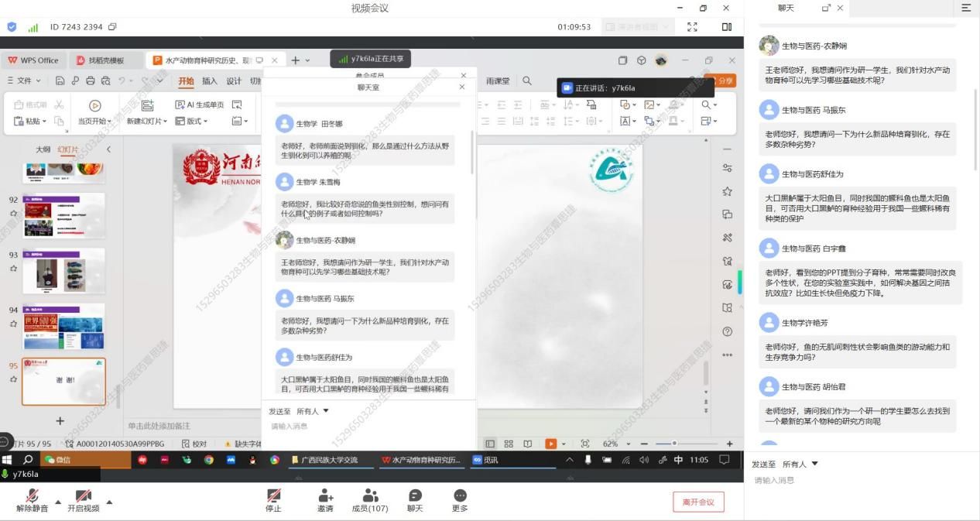Turn on the camera video

point(83,500)
